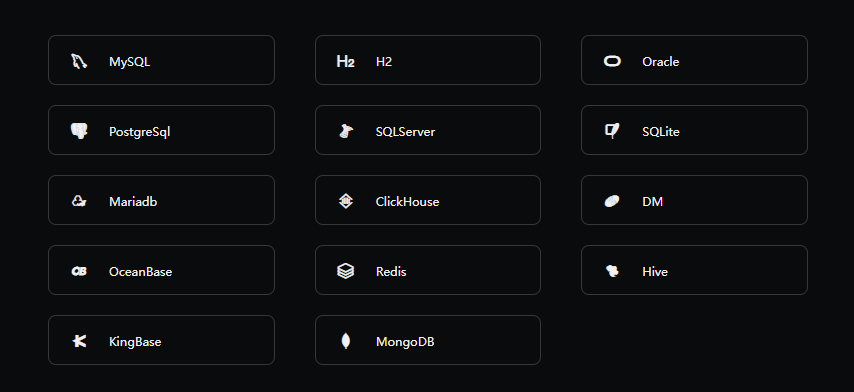The width and height of the screenshot is (854, 392).
Task: Click the ClickHouse logo icon
Action: [345, 201]
